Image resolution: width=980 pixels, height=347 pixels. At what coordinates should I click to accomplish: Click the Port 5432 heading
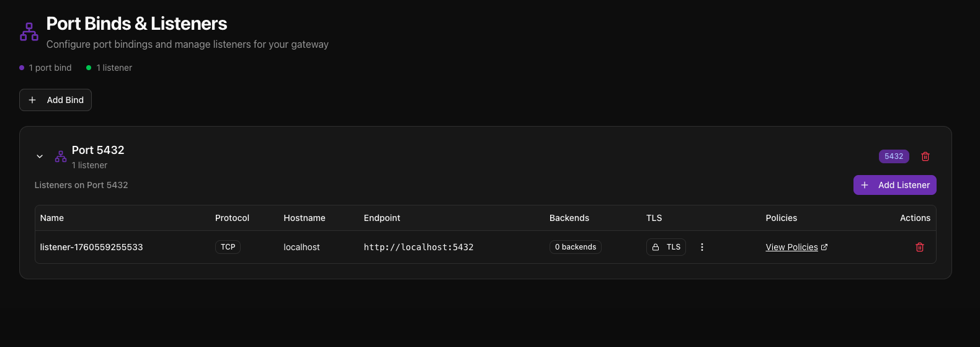point(98,150)
